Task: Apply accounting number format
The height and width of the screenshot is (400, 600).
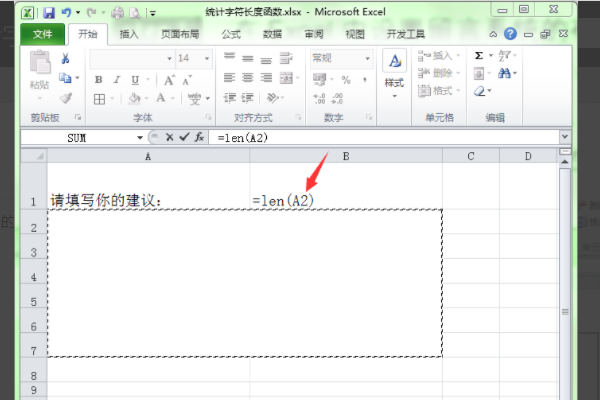Action: 319,79
